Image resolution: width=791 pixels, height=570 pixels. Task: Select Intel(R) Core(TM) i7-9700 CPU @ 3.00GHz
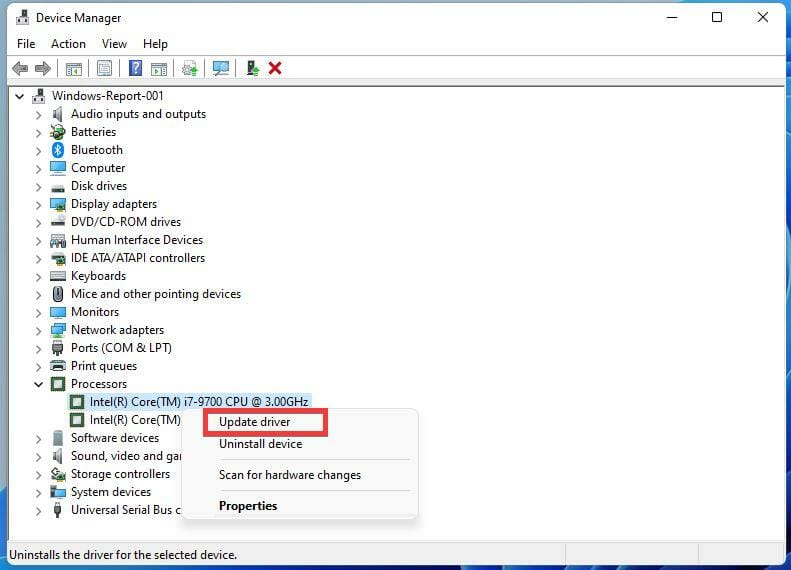199,402
